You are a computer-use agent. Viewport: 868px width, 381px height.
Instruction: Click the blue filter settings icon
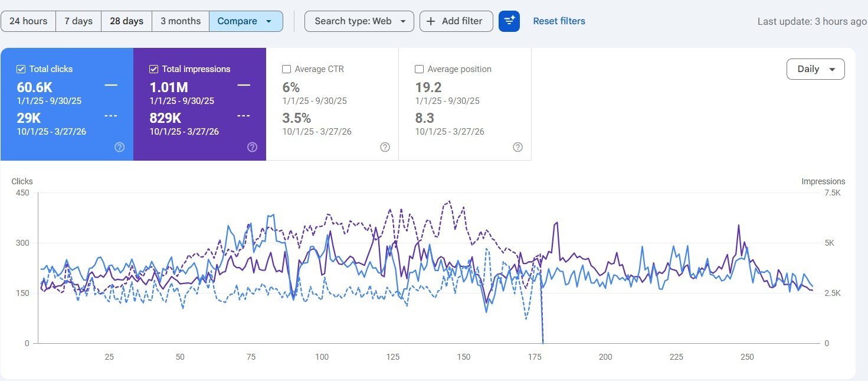pos(509,21)
